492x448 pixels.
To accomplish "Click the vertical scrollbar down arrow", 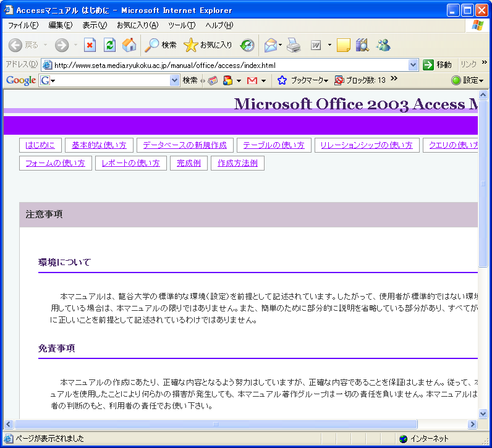I will tap(483, 413).
